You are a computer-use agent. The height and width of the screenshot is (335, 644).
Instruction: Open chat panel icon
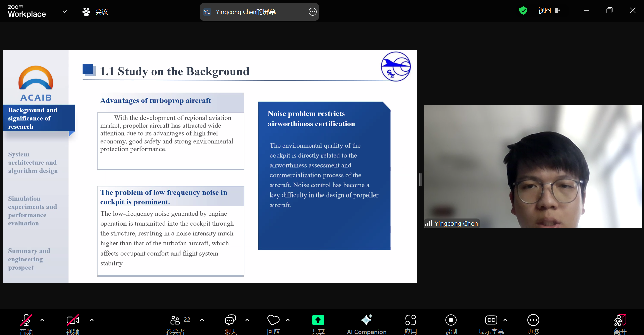pyautogui.click(x=231, y=320)
